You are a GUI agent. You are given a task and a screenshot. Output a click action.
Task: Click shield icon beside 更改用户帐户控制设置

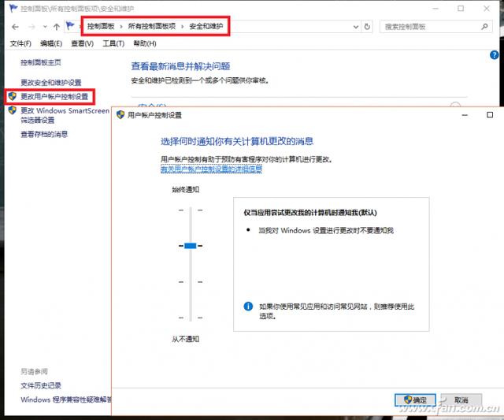tap(13, 96)
